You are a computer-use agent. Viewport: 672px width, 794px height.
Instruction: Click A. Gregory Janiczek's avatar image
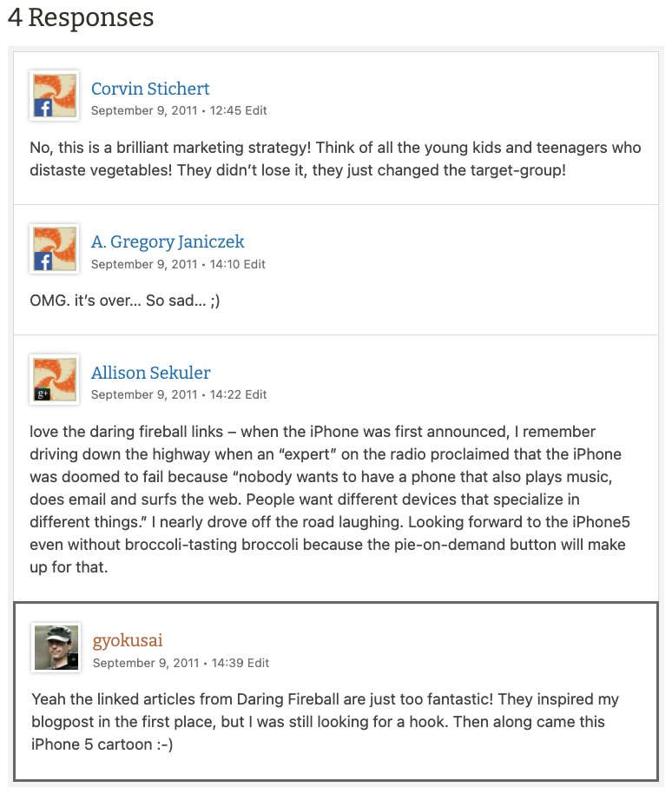(55, 249)
